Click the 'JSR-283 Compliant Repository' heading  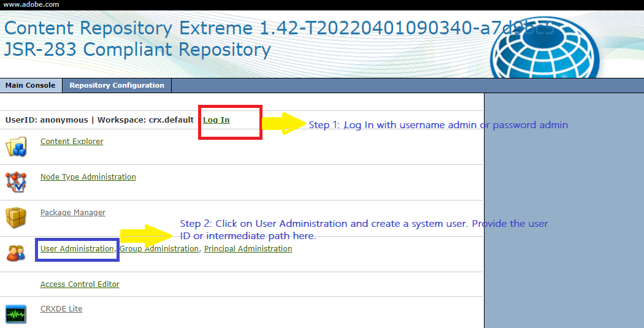point(137,49)
